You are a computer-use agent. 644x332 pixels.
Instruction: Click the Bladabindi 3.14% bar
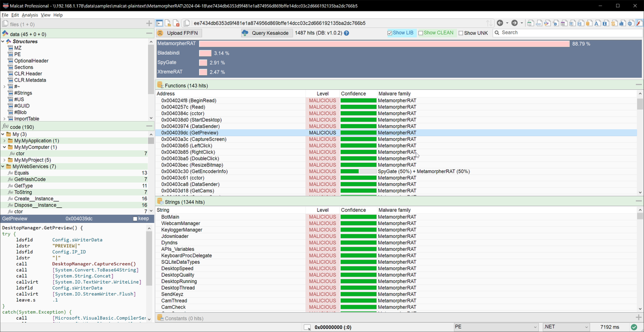click(x=205, y=53)
